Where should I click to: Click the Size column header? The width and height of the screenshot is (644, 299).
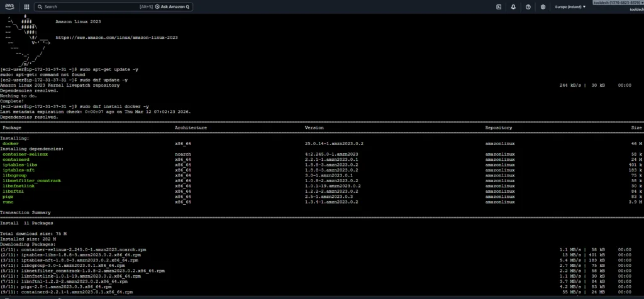click(x=636, y=128)
